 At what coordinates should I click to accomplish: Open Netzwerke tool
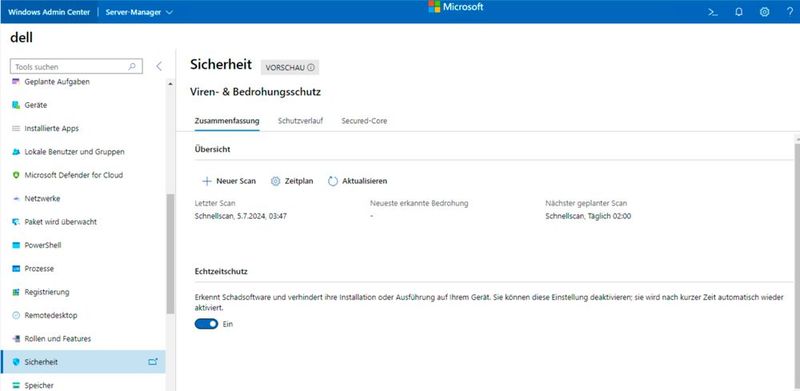point(42,199)
